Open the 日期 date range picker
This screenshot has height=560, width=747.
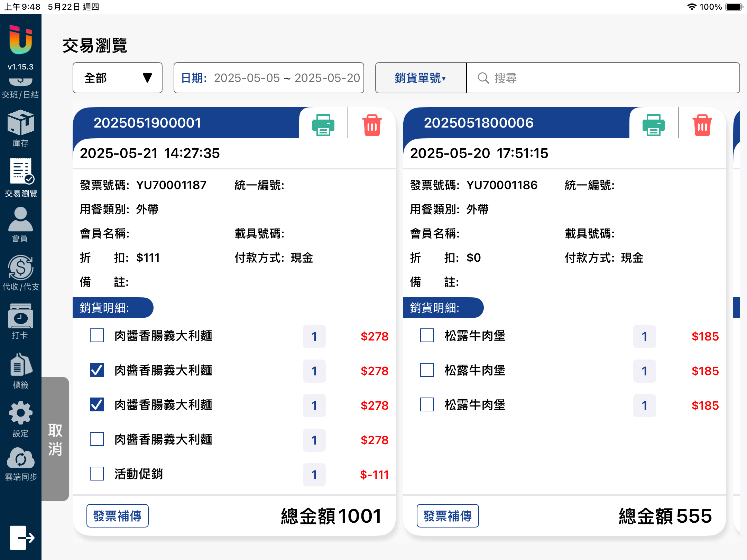[x=269, y=78]
